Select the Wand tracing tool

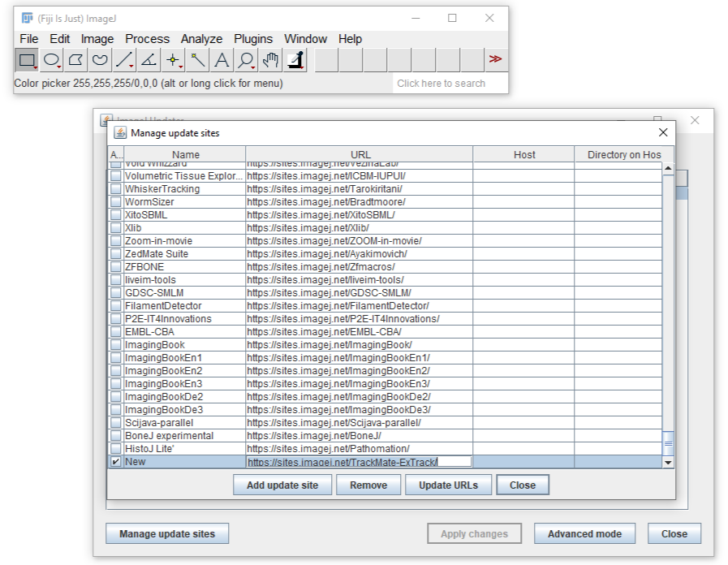(x=197, y=60)
